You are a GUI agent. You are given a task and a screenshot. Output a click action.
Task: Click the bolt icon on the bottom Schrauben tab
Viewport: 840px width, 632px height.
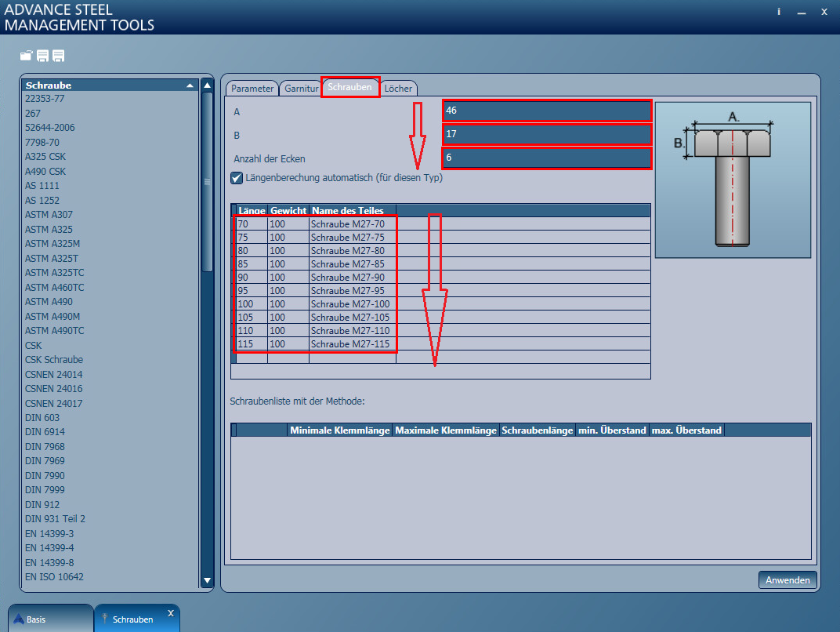coord(104,619)
